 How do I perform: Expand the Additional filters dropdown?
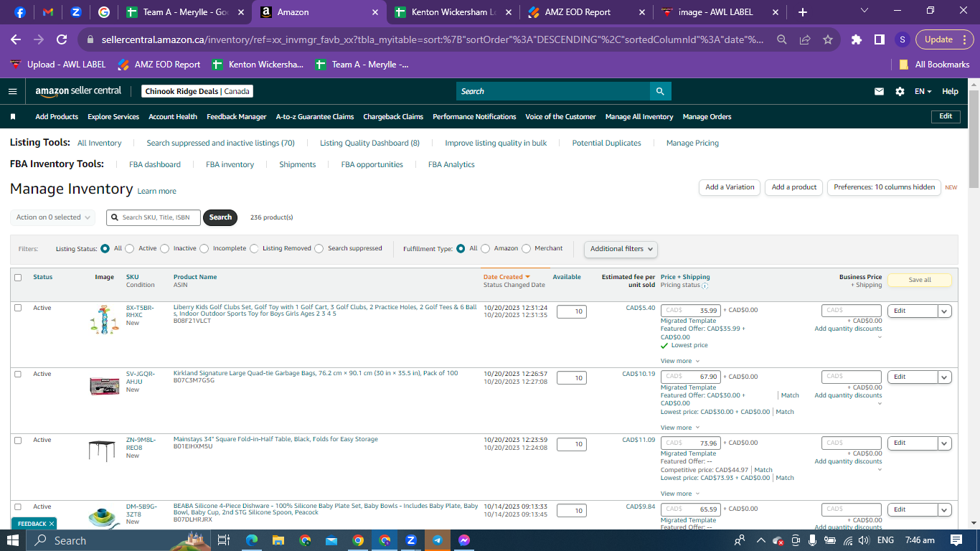tap(621, 249)
